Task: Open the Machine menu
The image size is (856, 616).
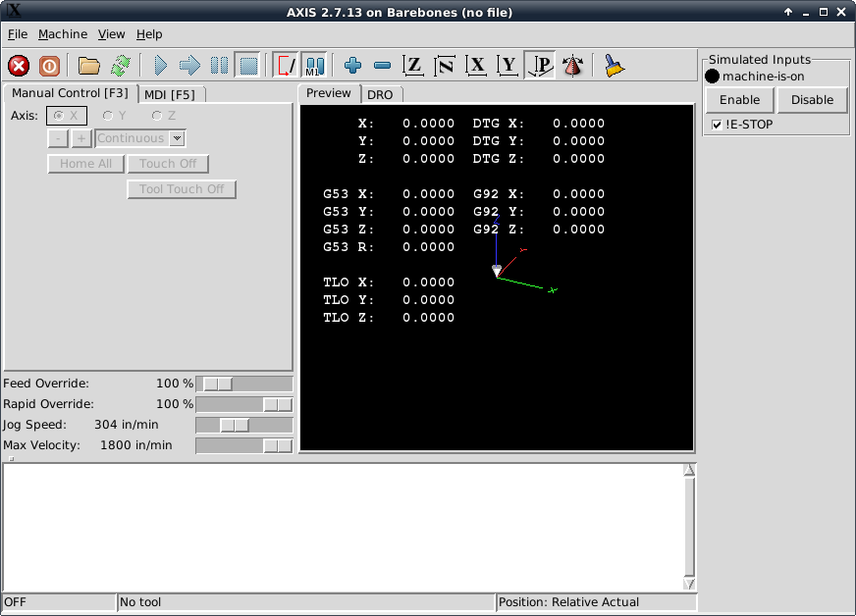Action: coord(63,34)
